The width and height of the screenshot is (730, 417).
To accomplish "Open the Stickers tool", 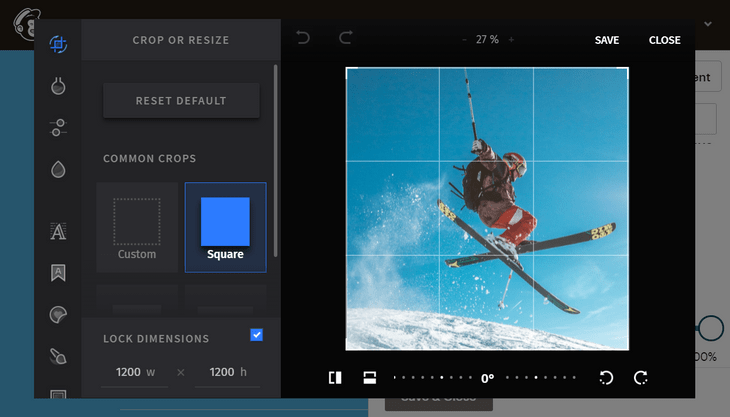I will coord(58,315).
